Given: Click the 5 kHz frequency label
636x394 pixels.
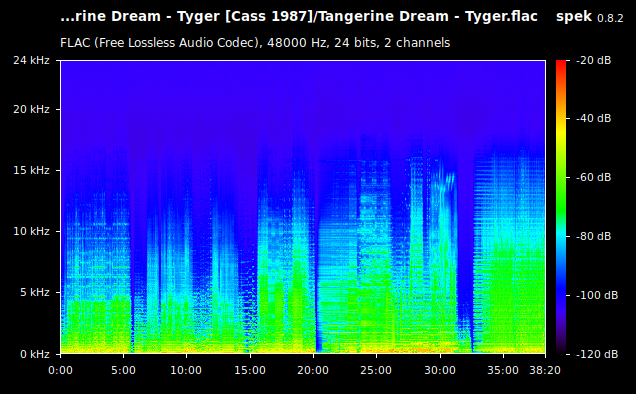Looking at the screenshot, I should tap(34, 293).
